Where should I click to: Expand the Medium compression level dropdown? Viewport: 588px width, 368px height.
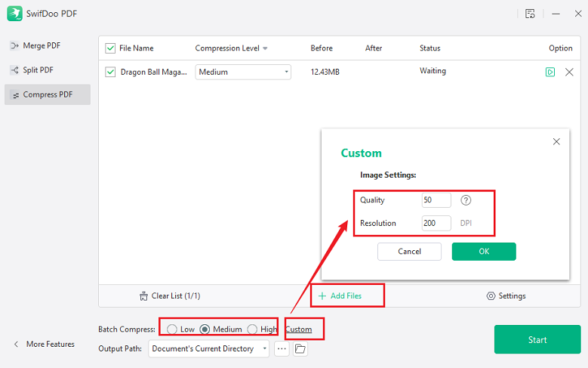coord(243,72)
